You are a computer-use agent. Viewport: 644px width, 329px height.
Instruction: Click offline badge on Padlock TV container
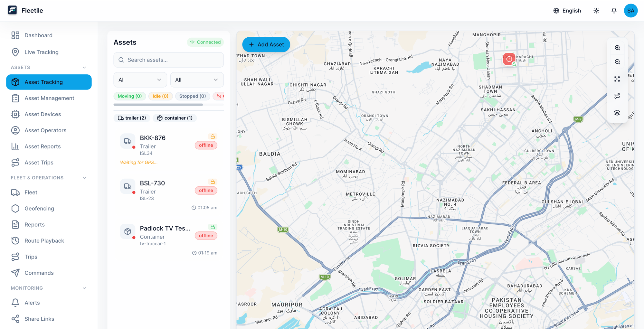click(206, 236)
